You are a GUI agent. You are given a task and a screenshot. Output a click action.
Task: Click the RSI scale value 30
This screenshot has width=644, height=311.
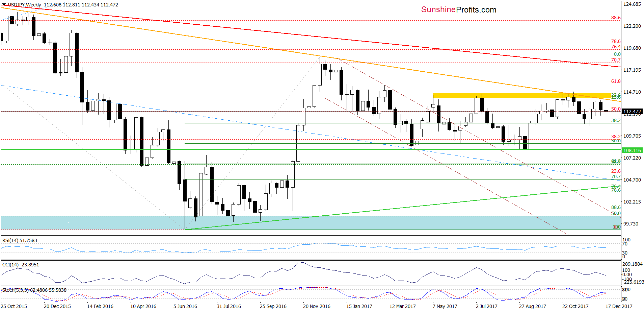point(625,253)
